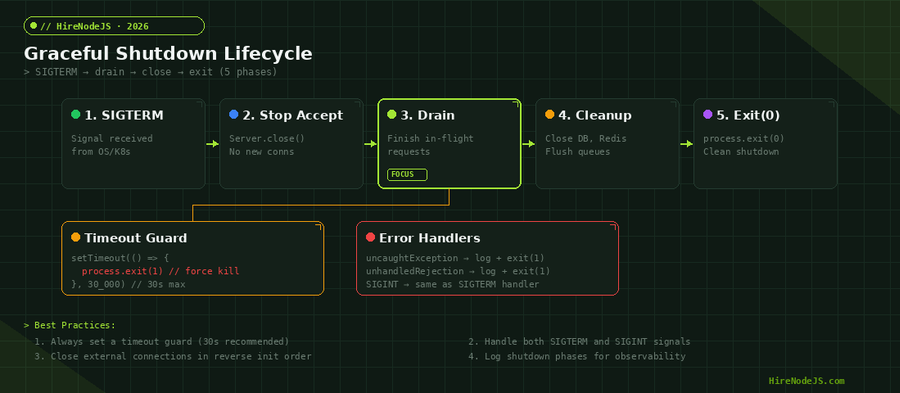Click the '> Best Practices:' label

click(69, 325)
